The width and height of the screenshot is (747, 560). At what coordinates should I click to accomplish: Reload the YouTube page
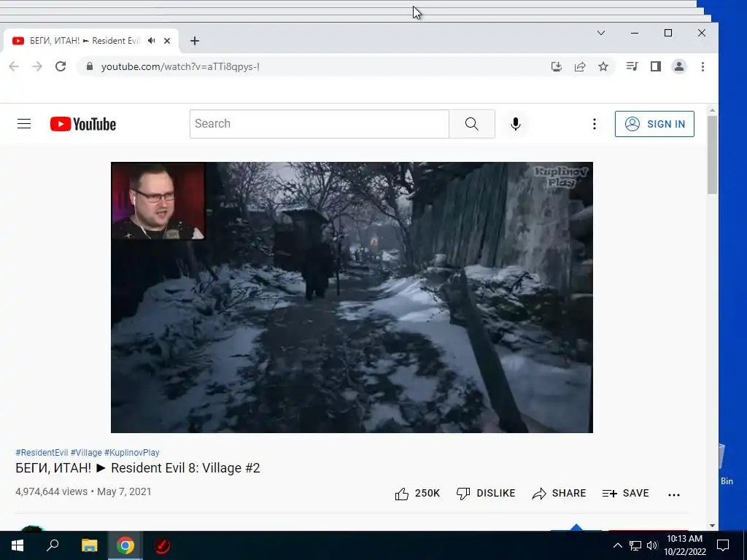(61, 66)
